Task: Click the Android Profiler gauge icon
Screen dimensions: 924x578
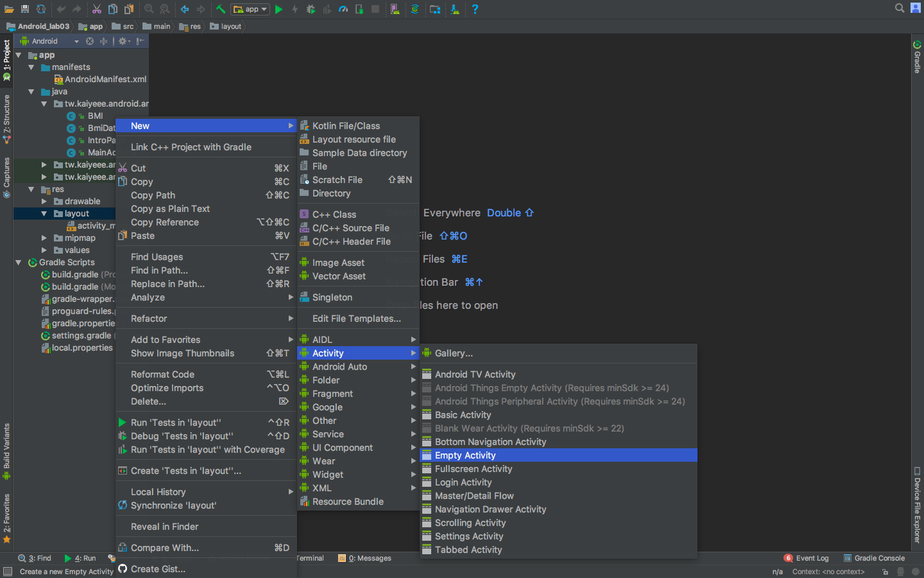Action: point(343,9)
